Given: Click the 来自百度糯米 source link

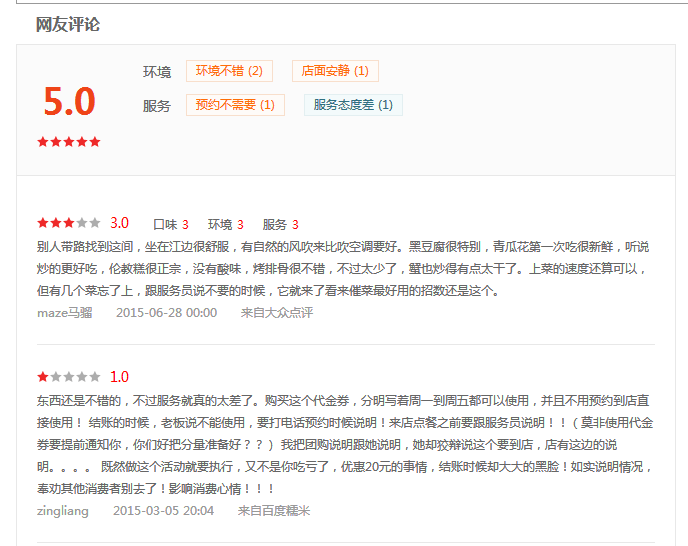Looking at the screenshot, I should [x=274, y=511].
